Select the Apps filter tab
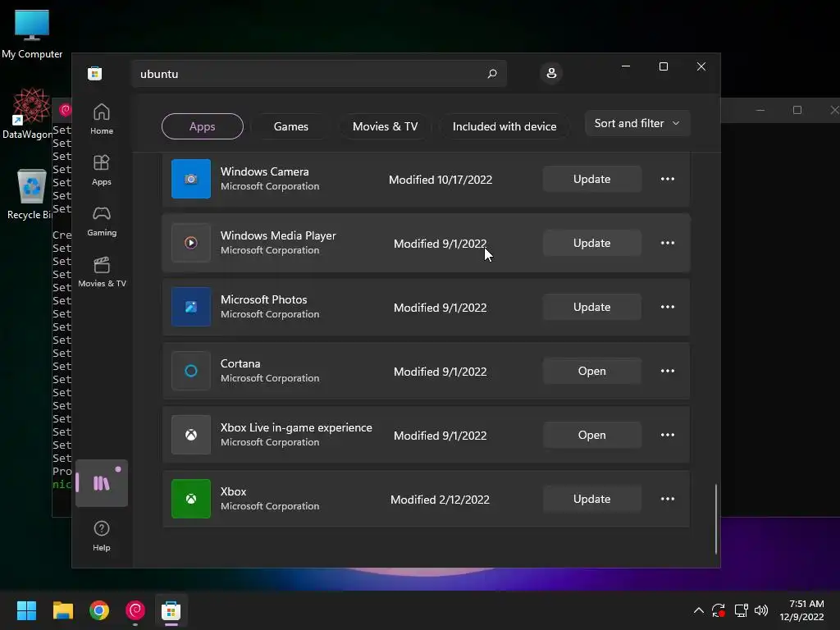840x630 pixels. [203, 126]
